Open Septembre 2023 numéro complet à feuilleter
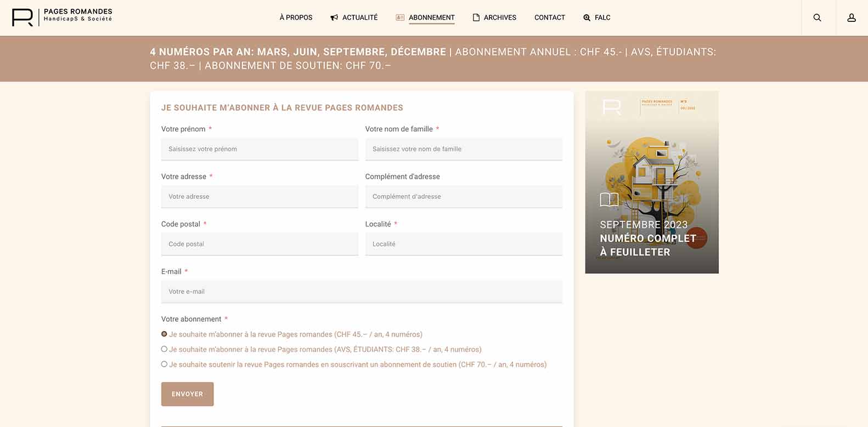The image size is (868, 427). pos(652,182)
